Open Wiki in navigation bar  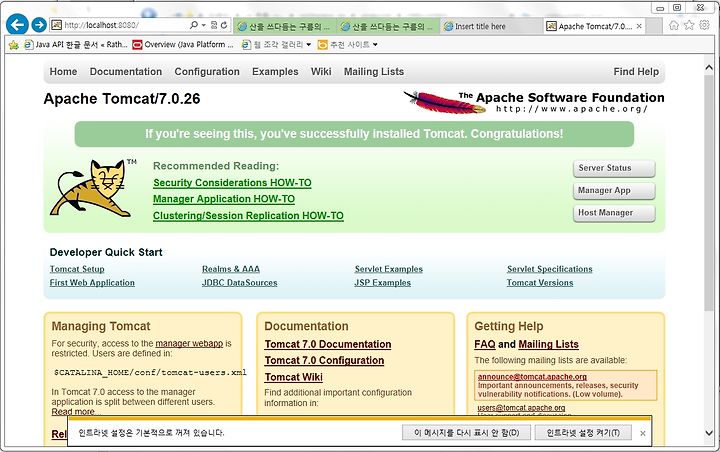tap(321, 72)
